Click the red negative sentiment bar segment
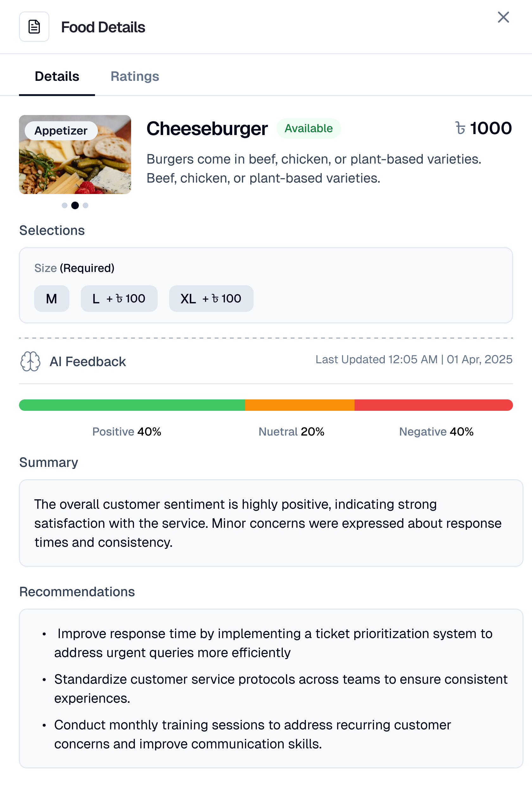 tap(433, 405)
